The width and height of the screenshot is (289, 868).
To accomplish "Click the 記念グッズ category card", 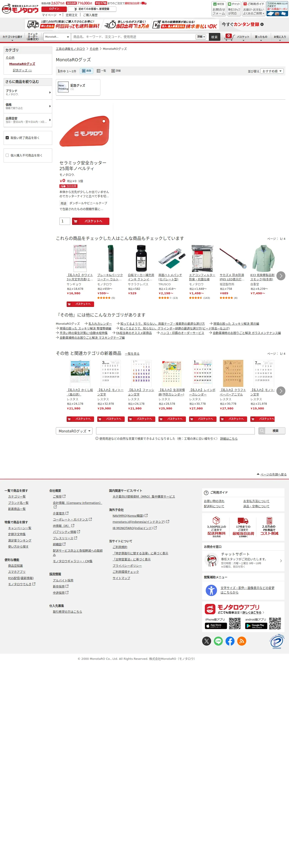I will 78,87.
